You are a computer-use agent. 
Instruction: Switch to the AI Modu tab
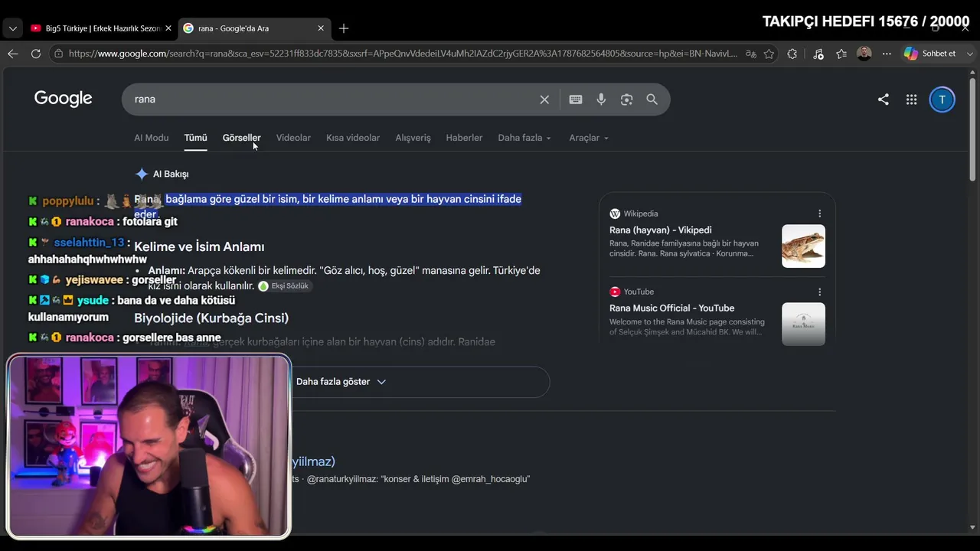coord(152,138)
